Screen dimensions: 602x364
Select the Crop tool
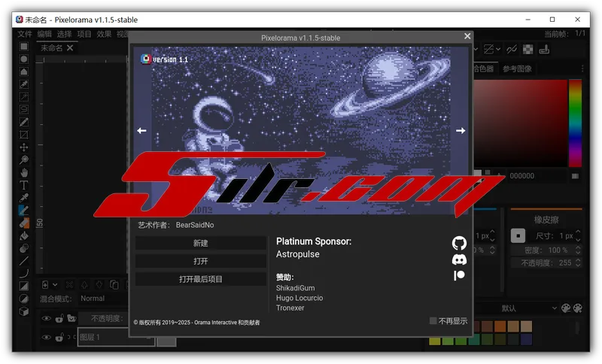coord(24,135)
